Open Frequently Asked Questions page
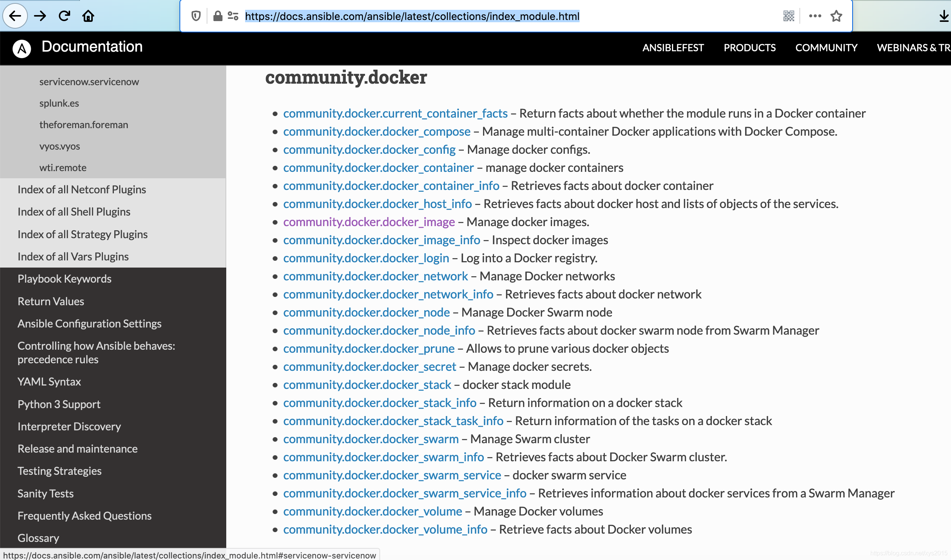951x560 pixels. pos(84,516)
